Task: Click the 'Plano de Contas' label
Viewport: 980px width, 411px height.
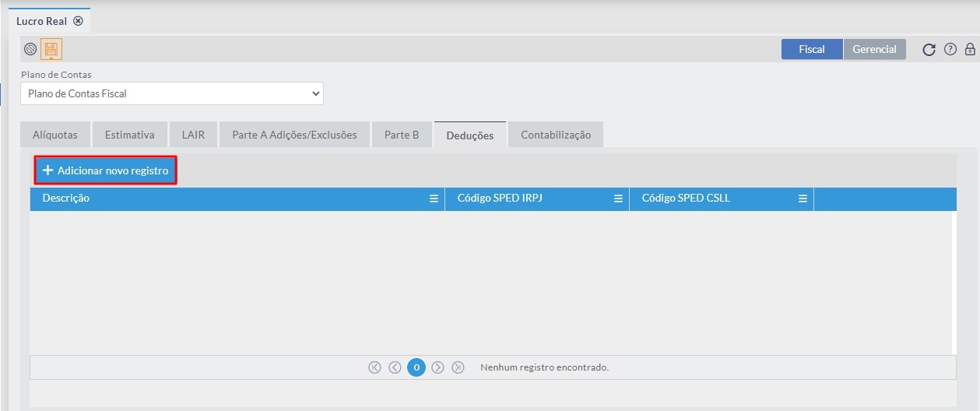Action: [56, 75]
